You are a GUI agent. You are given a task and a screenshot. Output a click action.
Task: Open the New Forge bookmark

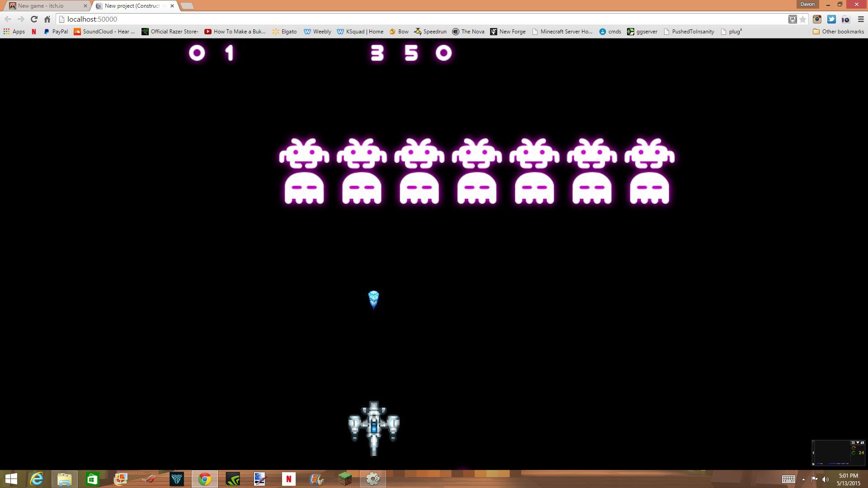point(508,32)
